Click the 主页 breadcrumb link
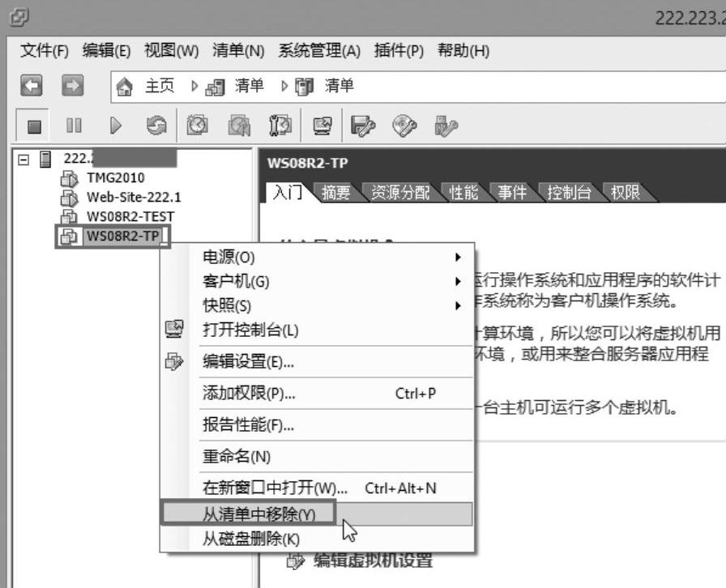The height and width of the screenshot is (588, 726). 160,86
